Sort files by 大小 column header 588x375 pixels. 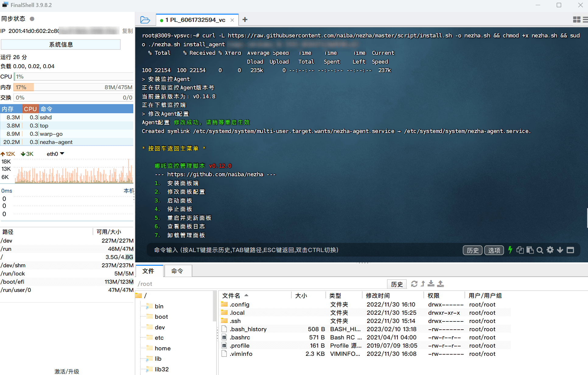pos(308,296)
